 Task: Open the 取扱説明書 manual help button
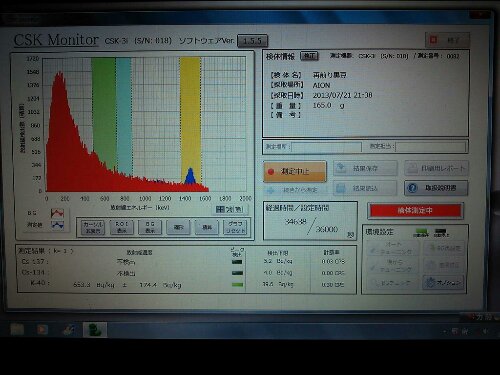436,188
